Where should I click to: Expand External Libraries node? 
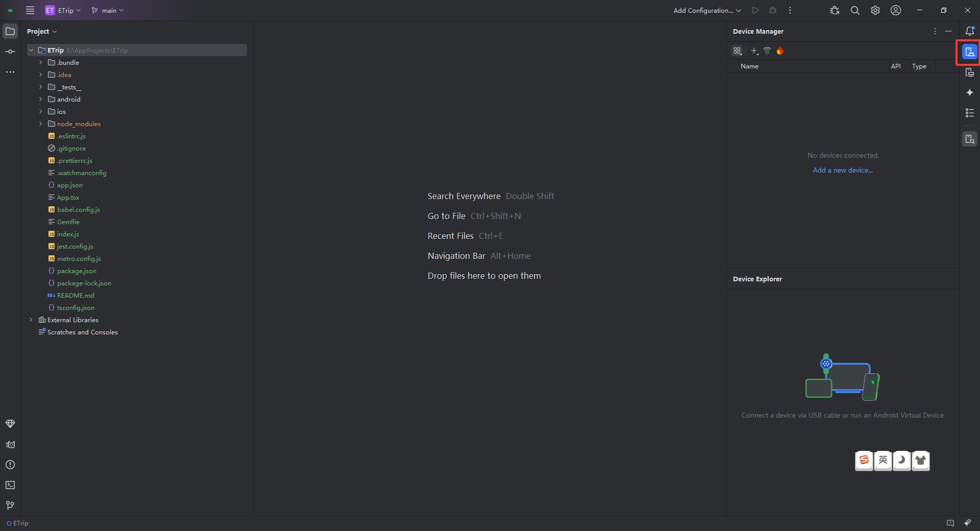(31, 320)
